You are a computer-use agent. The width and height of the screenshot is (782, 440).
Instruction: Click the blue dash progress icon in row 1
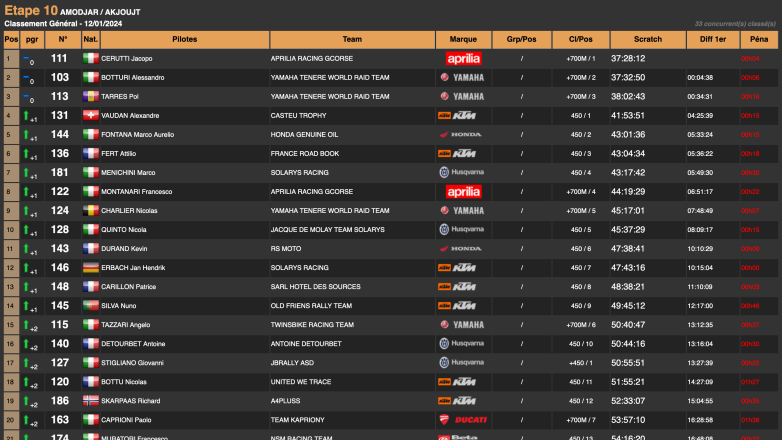click(x=26, y=58)
